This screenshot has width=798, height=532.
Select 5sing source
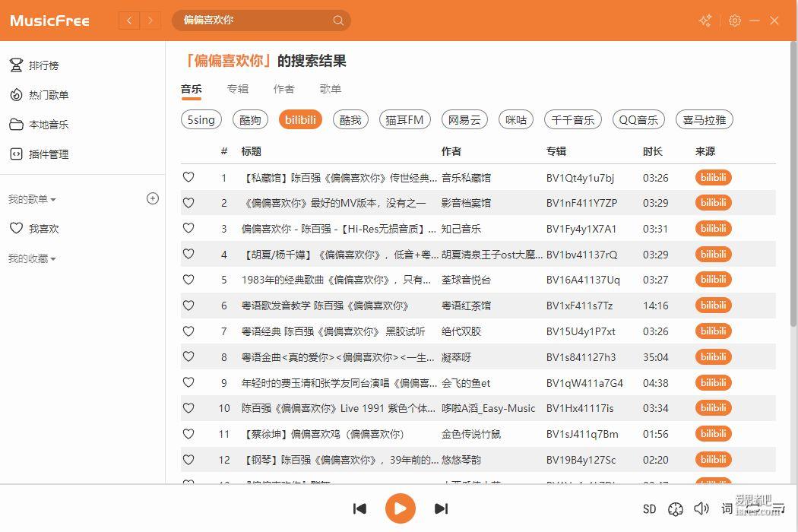[x=201, y=119]
